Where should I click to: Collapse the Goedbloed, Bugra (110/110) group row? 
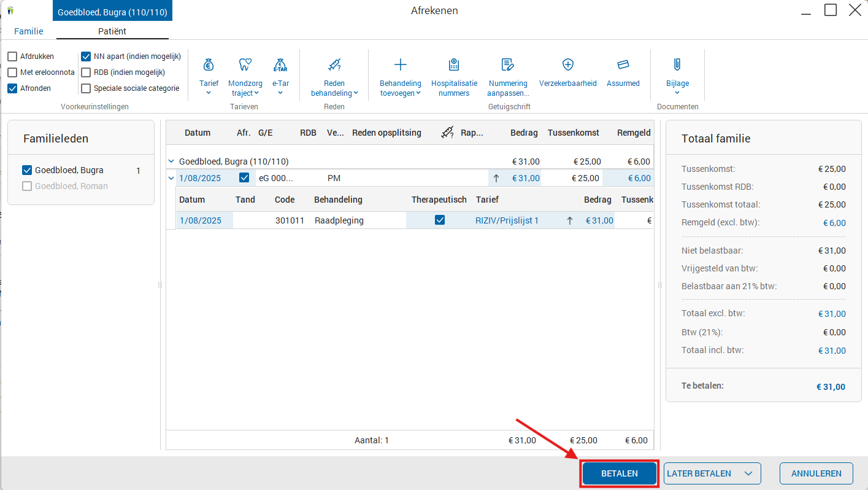point(171,161)
